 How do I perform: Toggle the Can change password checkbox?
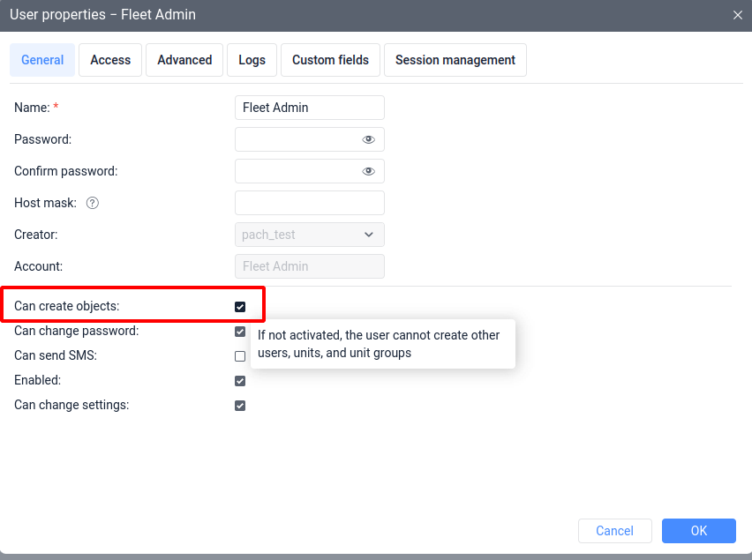click(240, 332)
